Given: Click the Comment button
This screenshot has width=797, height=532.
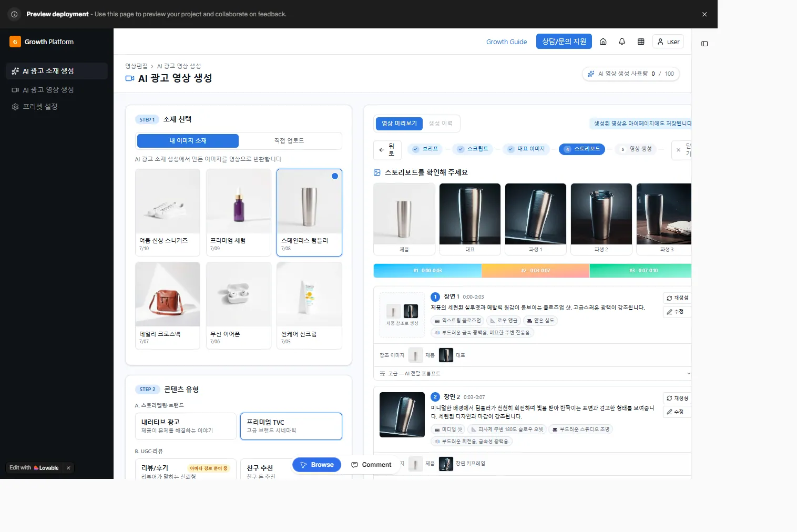Looking at the screenshot, I should coord(371,465).
